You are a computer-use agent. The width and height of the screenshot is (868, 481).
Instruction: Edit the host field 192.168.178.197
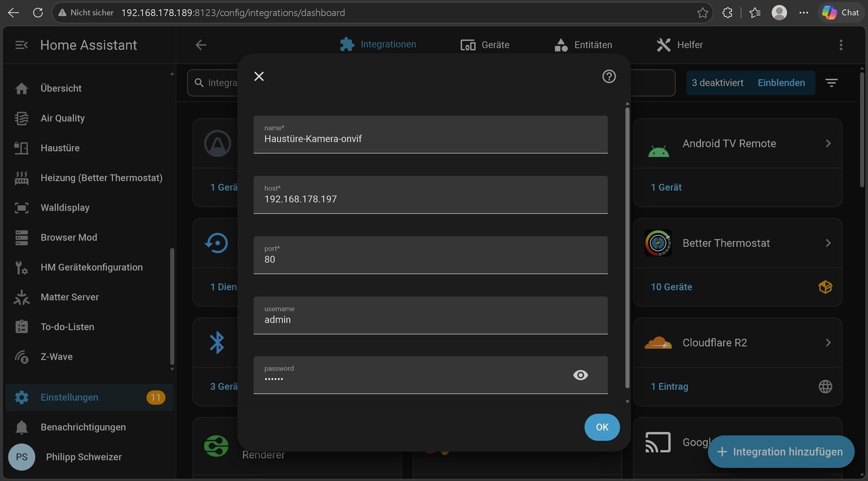430,195
